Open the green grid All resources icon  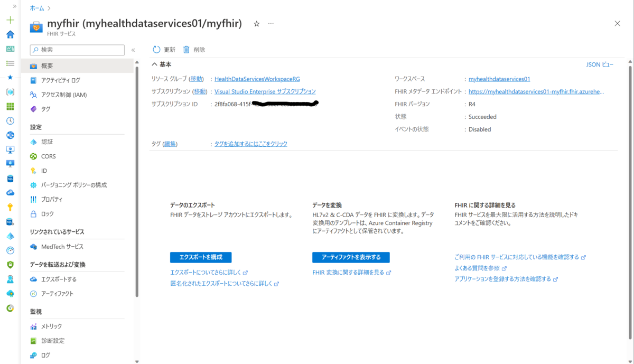point(10,106)
